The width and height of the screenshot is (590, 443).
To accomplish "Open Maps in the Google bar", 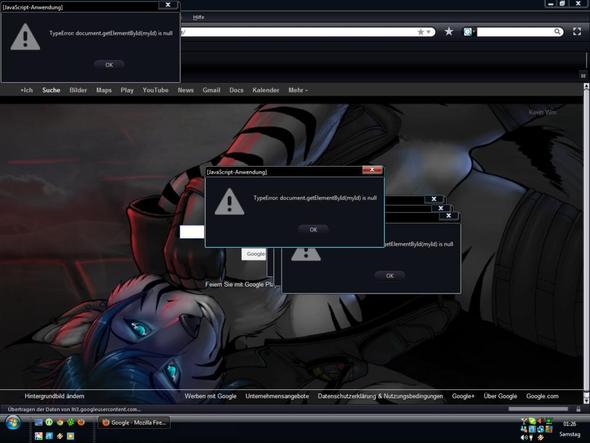I will click(104, 90).
